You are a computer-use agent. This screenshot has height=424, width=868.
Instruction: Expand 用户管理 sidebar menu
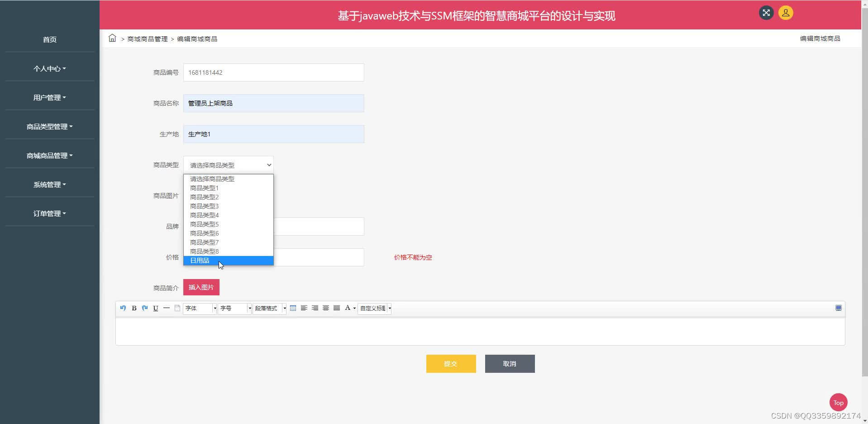tap(50, 97)
